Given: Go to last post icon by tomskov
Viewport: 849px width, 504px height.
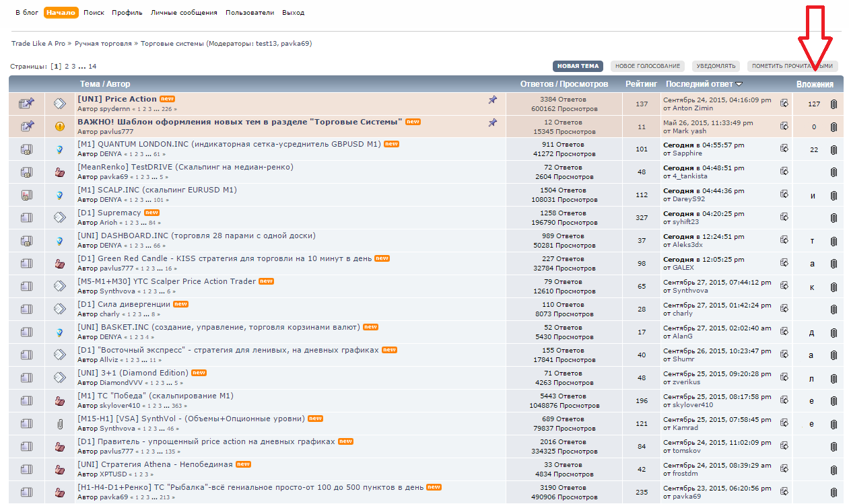Looking at the screenshot, I should point(784,447).
